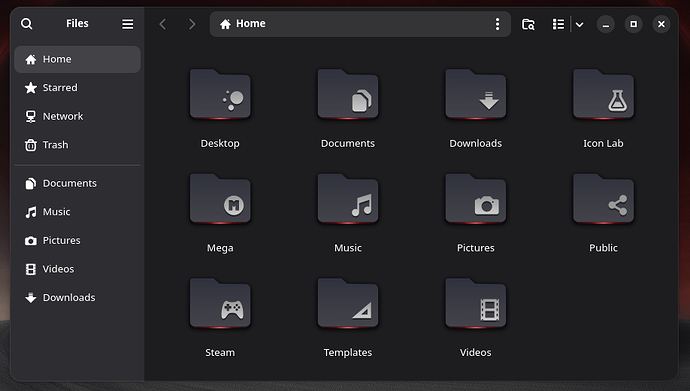
Task: Click the Home path bar label
Action: coord(251,23)
